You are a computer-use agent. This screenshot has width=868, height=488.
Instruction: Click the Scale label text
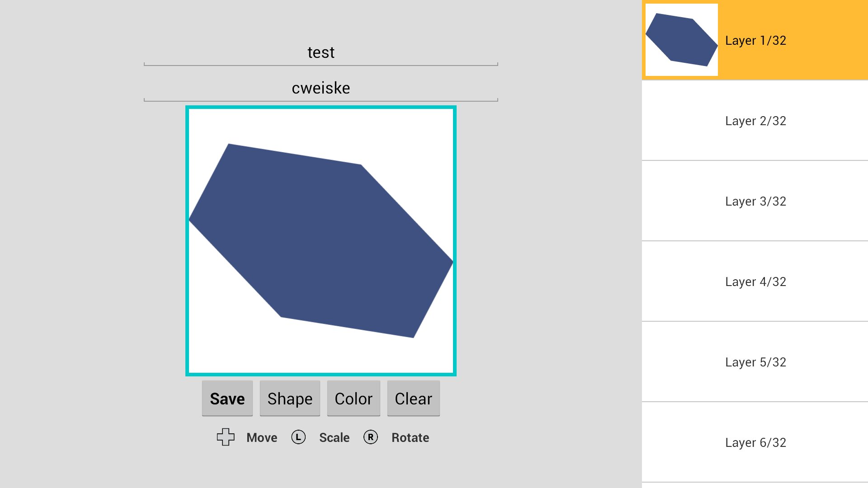[334, 437]
